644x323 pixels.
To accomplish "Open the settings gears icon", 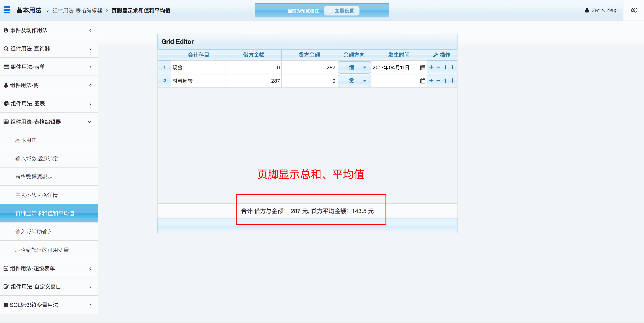I will coord(633,10).
